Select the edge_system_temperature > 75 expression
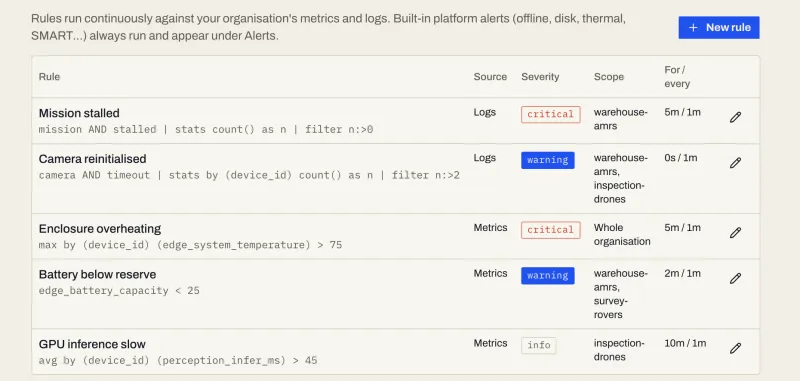The height and width of the screenshot is (381, 800). click(x=190, y=245)
